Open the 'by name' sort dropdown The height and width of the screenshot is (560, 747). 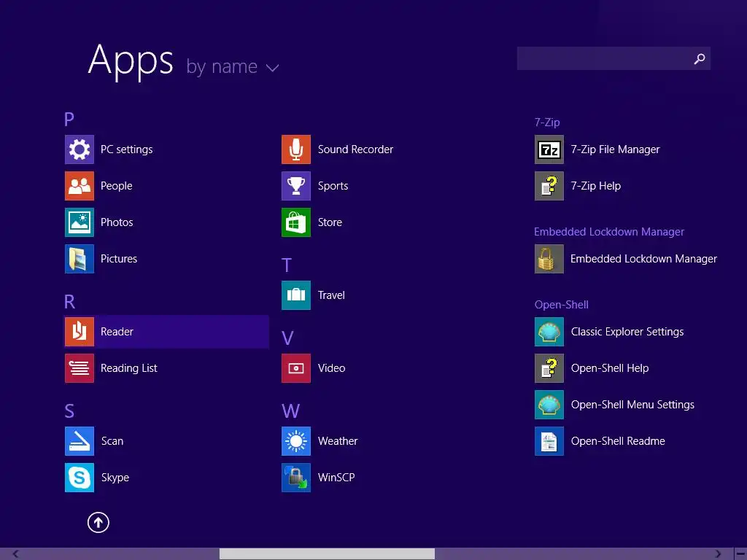(x=233, y=66)
